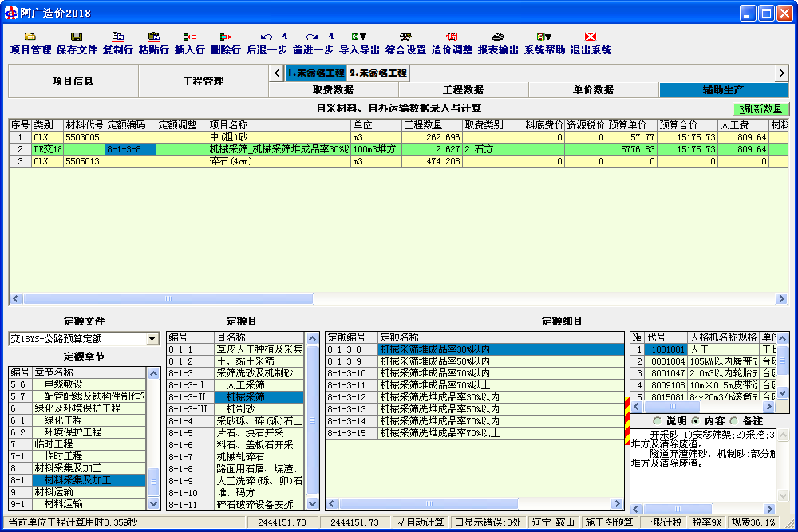Select 人工采筛 in the 定额目 list
This screenshot has height=532, width=798.
click(x=235, y=385)
